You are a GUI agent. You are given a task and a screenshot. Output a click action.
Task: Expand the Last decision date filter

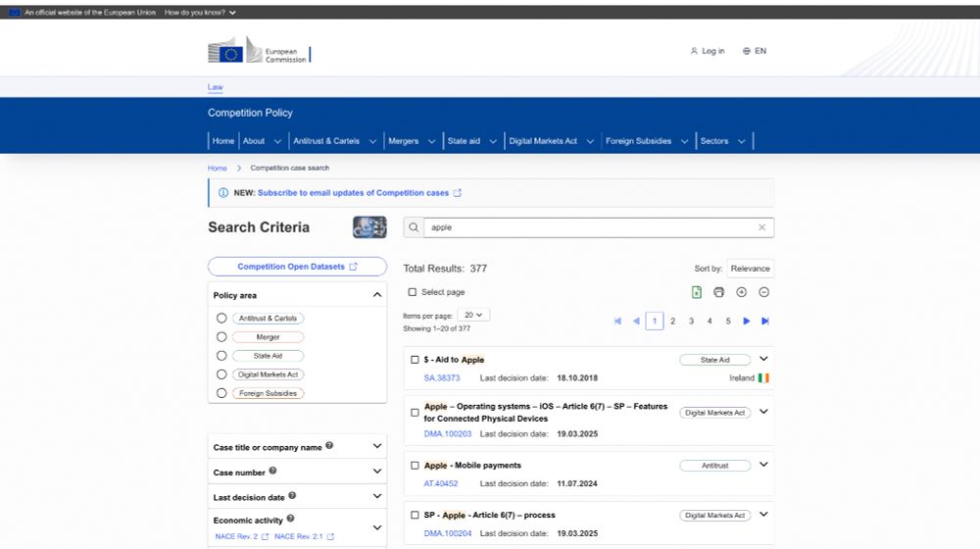pyautogui.click(x=377, y=496)
